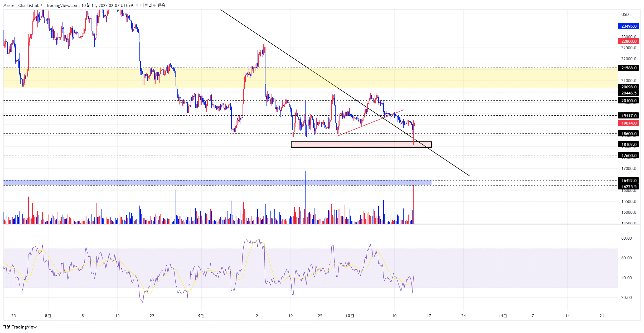Click the 22800.0 red price label
Screen dimensions: 644x333
[628, 41]
